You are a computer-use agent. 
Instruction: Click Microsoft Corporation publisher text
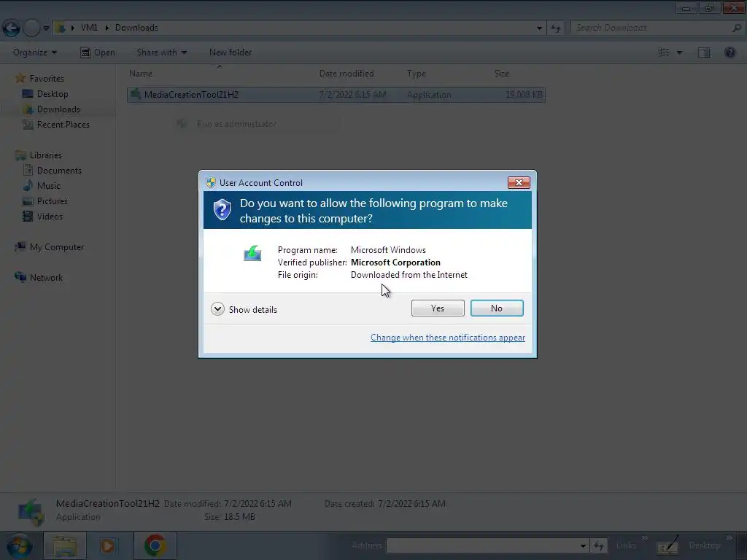pyautogui.click(x=395, y=262)
